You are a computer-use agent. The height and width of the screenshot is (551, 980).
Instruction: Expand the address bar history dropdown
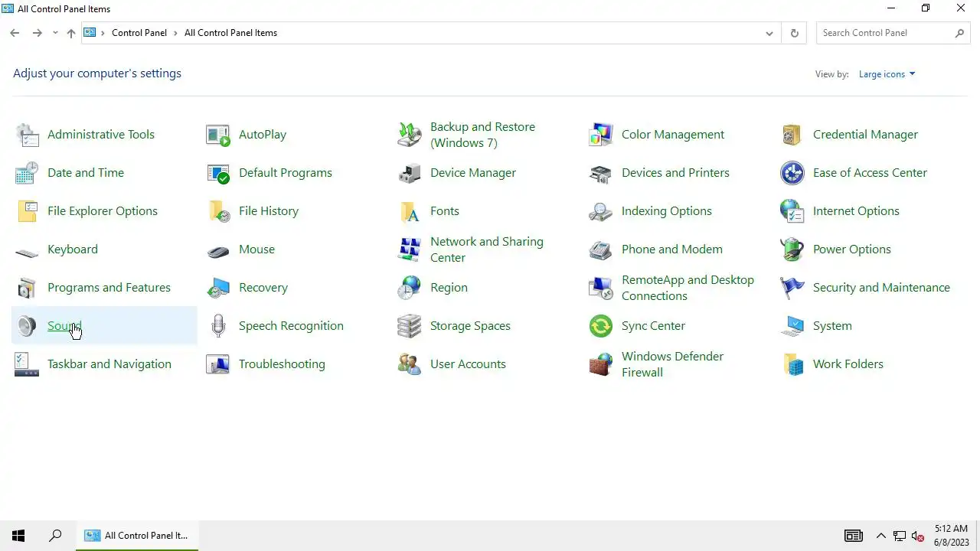pyautogui.click(x=769, y=33)
